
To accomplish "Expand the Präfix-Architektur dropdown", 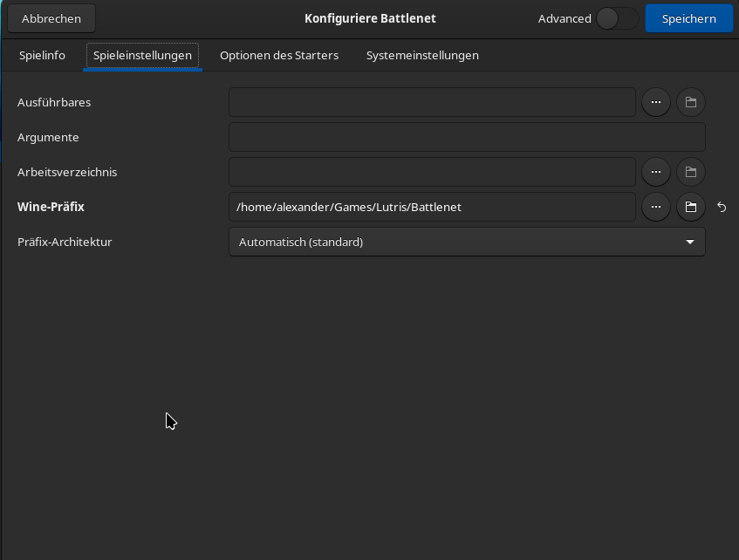I will pyautogui.click(x=467, y=242).
